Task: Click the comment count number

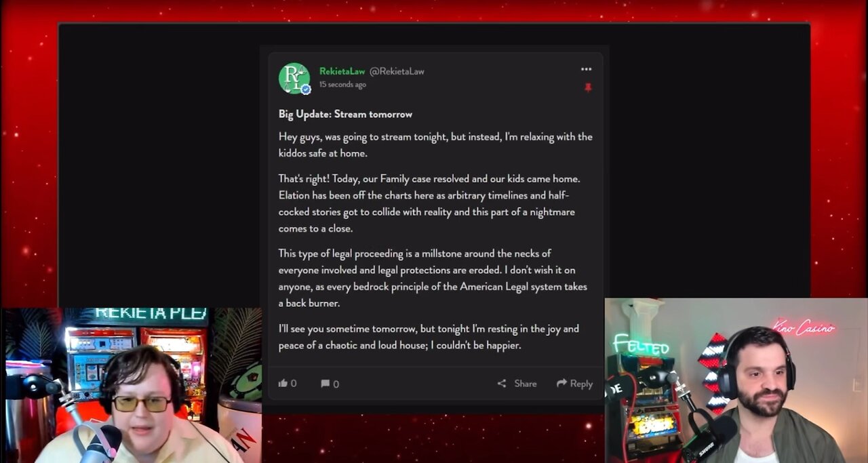Action: 336,384
